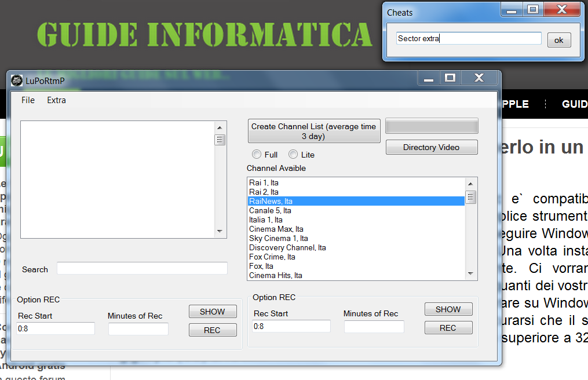Click ok in Cheats window
The width and height of the screenshot is (588, 380).
click(559, 40)
